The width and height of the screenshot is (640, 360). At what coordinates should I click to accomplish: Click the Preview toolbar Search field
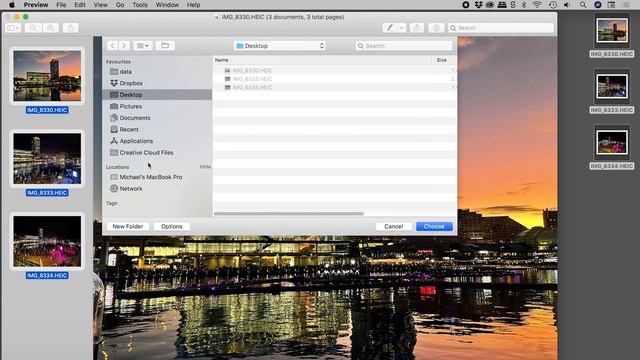(x=501, y=28)
